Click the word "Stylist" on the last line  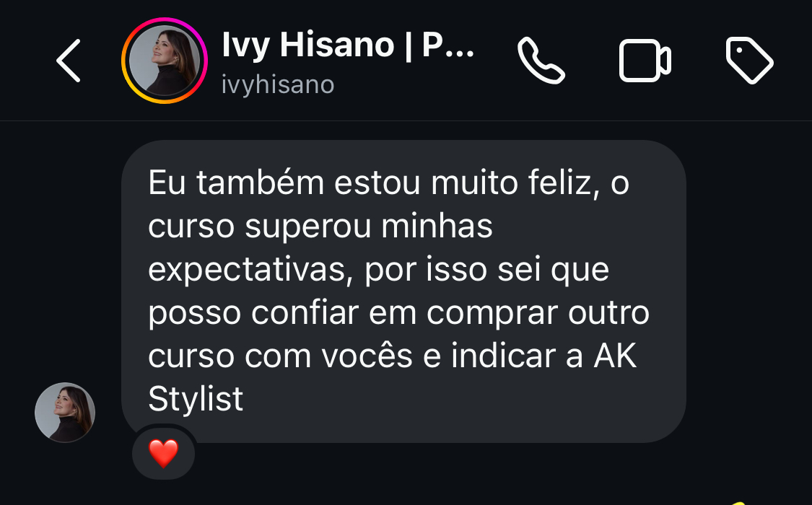pos(196,399)
